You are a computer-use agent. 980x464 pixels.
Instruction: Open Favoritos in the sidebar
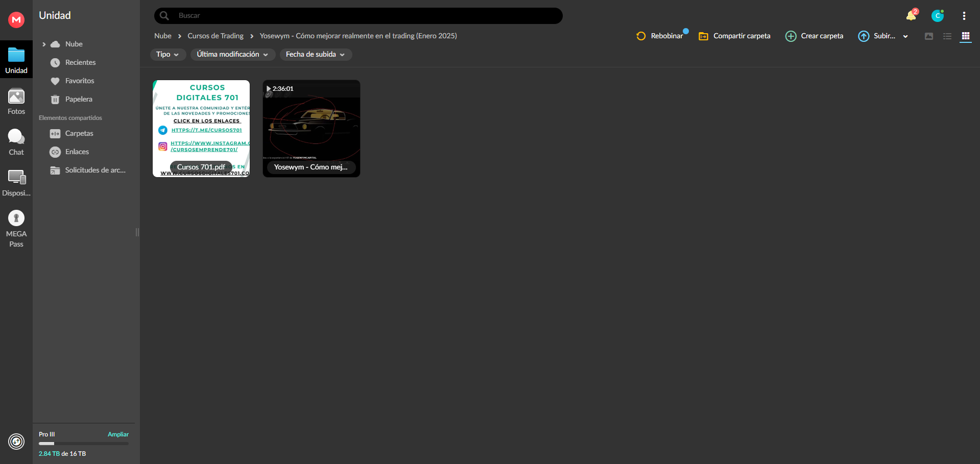[80, 81]
